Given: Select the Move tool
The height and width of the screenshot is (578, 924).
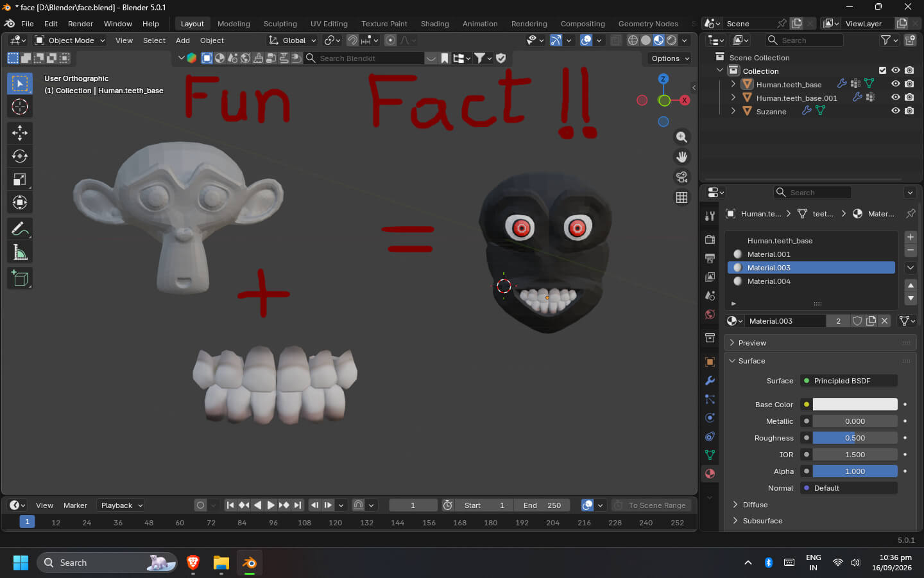Looking at the screenshot, I should point(20,133).
